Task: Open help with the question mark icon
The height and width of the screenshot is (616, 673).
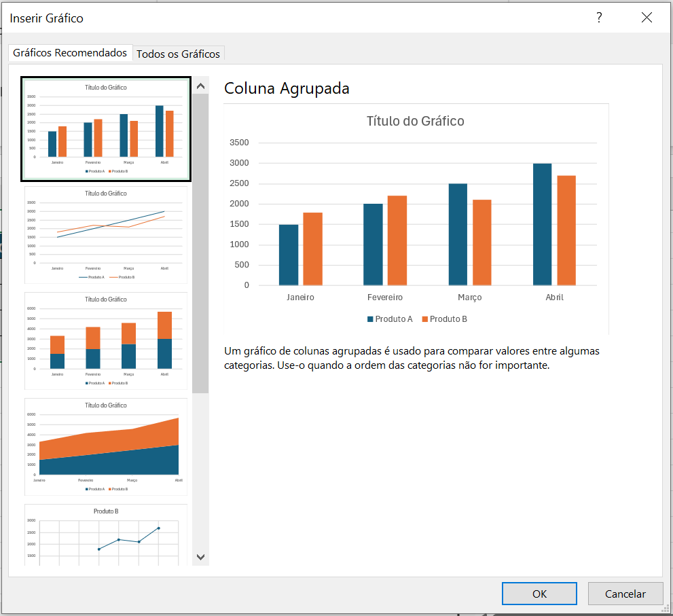Action: pyautogui.click(x=599, y=18)
